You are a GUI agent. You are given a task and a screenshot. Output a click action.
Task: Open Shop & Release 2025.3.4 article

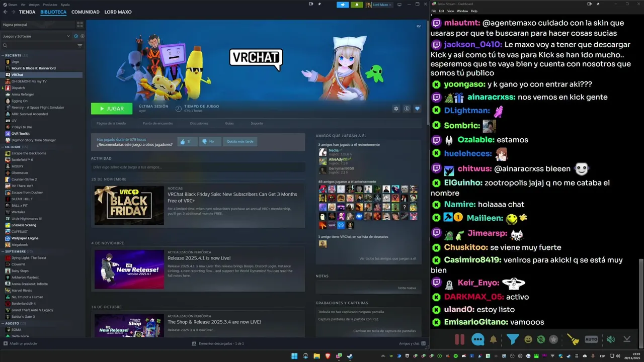pyautogui.click(x=214, y=322)
